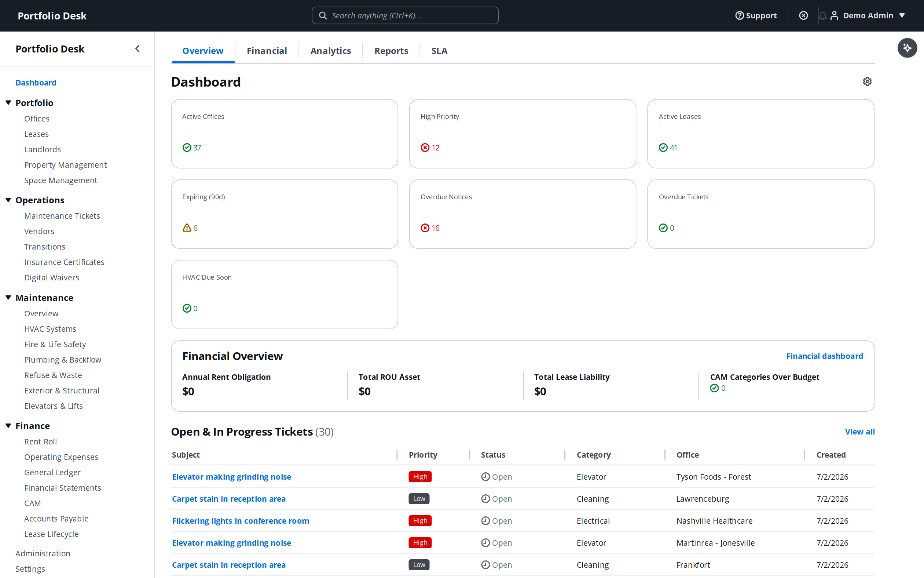Screen dimensions: 924x578
Task: Click the Open status clock for Frankfort row
Action: click(x=485, y=565)
